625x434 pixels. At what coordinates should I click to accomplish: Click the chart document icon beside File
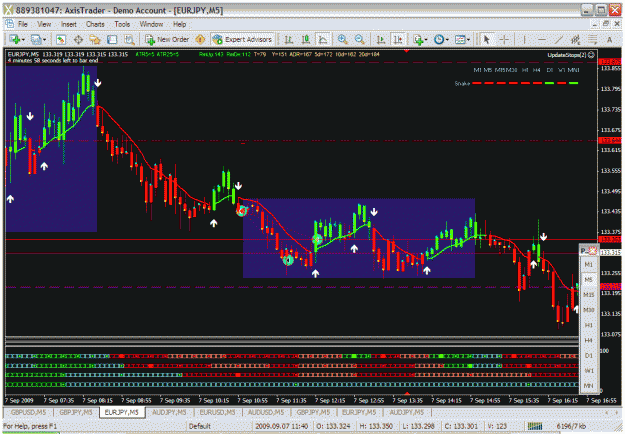tap(9, 24)
